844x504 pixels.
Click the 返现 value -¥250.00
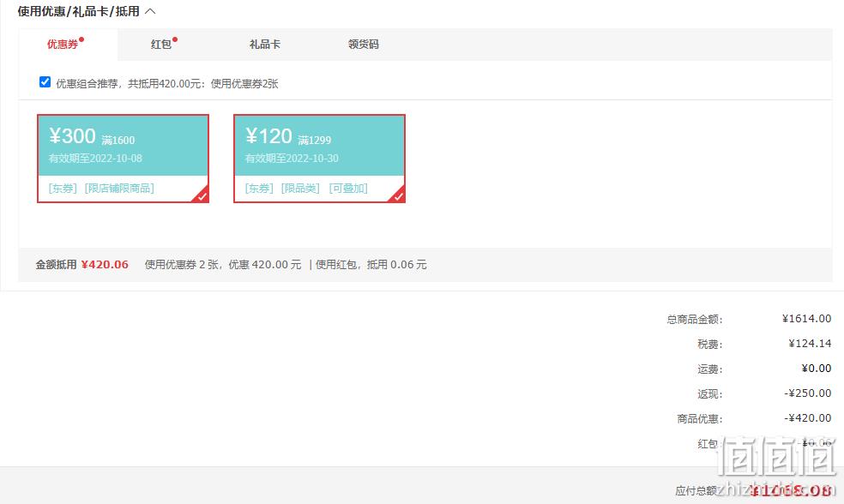(x=807, y=393)
